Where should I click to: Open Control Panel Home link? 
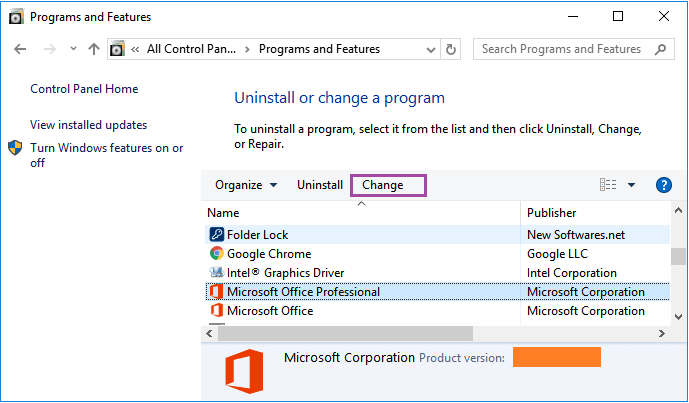click(84, 89)
